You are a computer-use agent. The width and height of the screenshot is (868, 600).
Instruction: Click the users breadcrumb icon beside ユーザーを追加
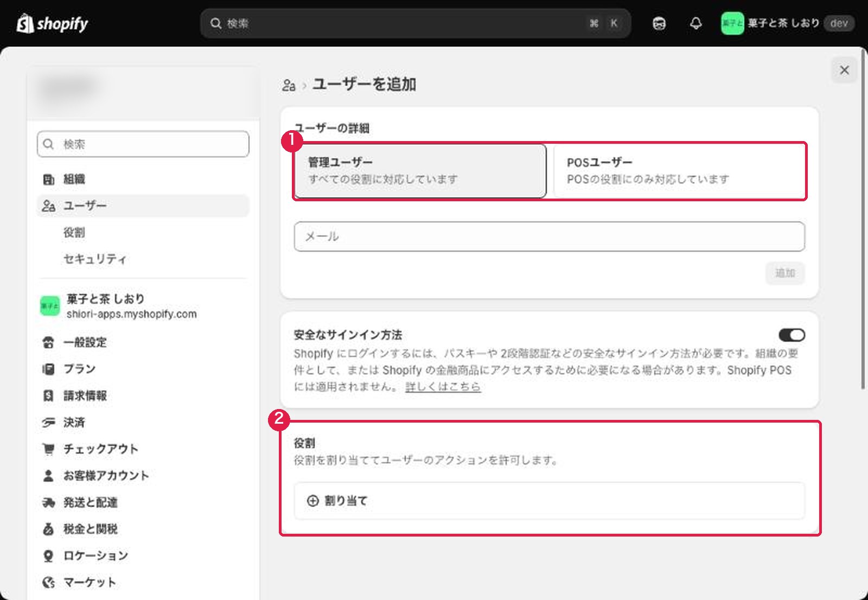pyautogui.click(x=289, y=85)
